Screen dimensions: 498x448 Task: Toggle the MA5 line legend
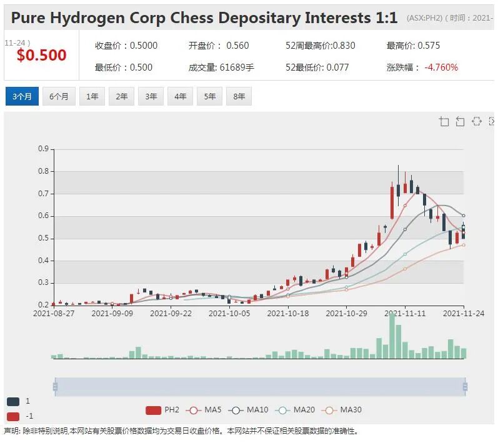(204, 411)
